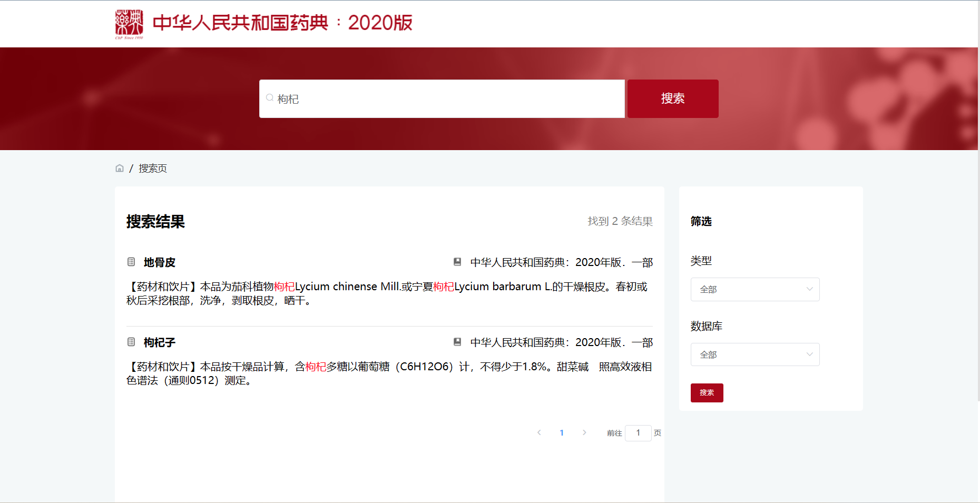Click document icon beside 枸杞子
980x503 pixels.
pos(131,342)
